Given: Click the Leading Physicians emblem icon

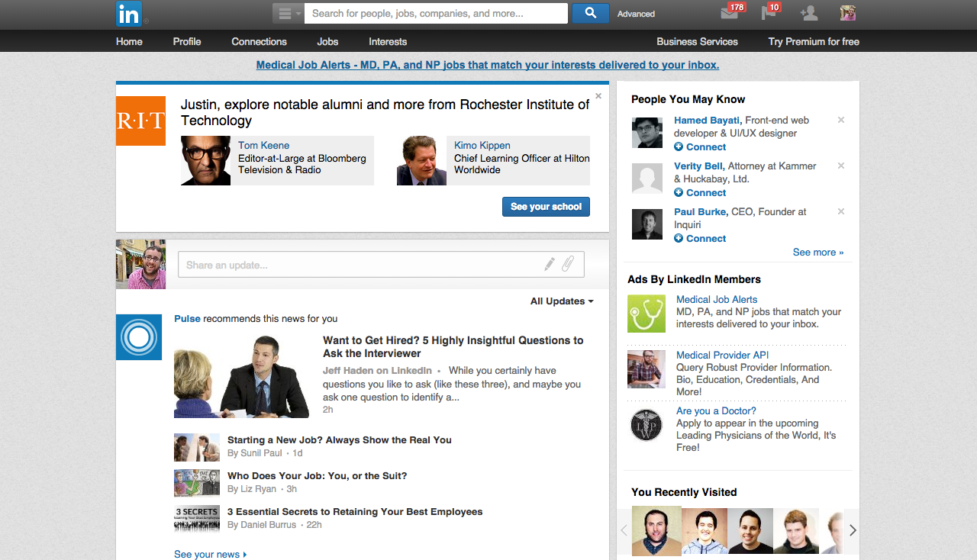Looking at the screenshot, I should click(x=646, y=425).
